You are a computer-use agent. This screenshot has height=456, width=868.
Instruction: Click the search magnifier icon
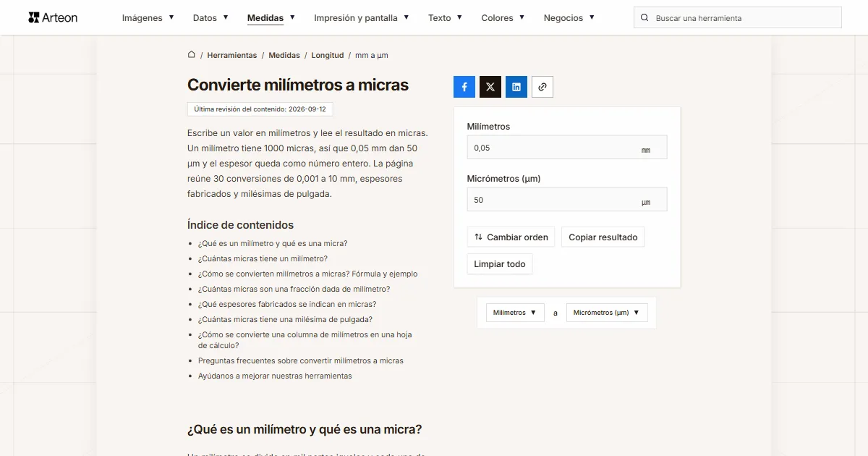point(644,17)
